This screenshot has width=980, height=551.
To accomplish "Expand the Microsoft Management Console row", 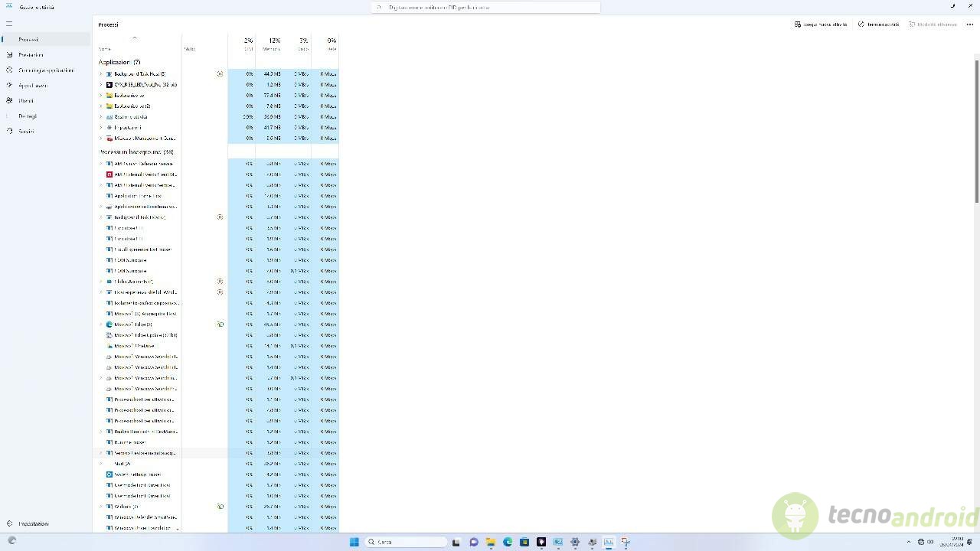I will (101, 138).
